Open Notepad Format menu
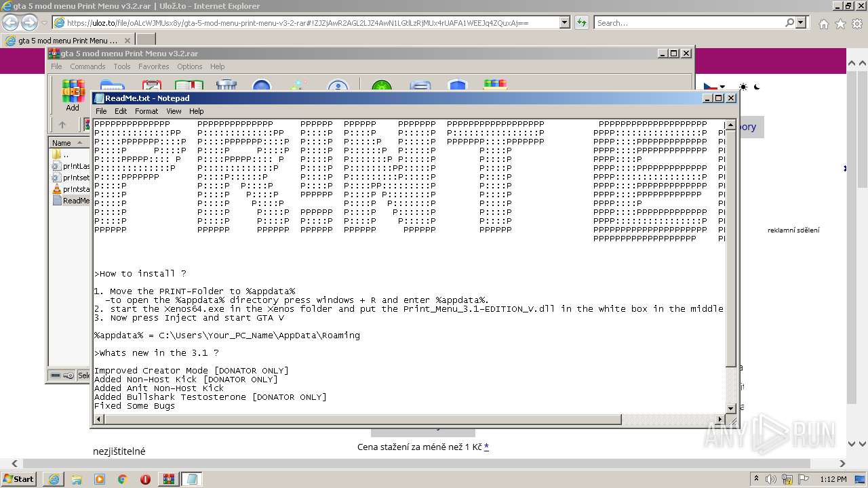868x488 pixels. pyautogui.click(x=146, y=111)
